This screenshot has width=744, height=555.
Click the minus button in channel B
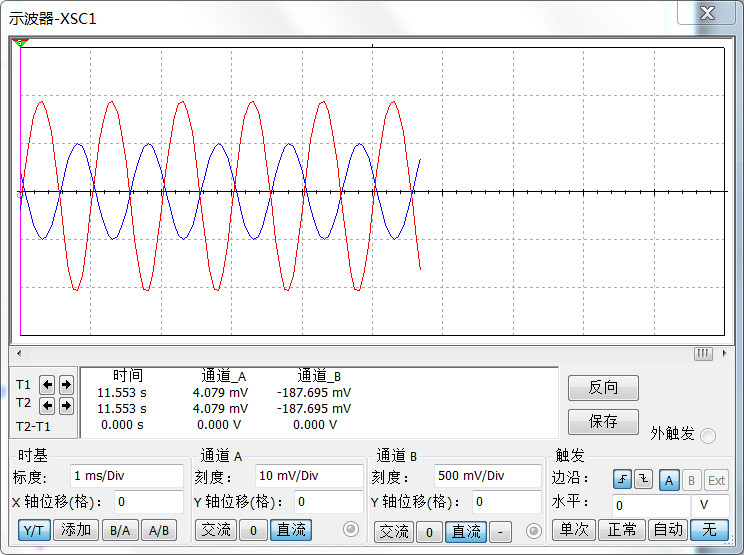502,531
